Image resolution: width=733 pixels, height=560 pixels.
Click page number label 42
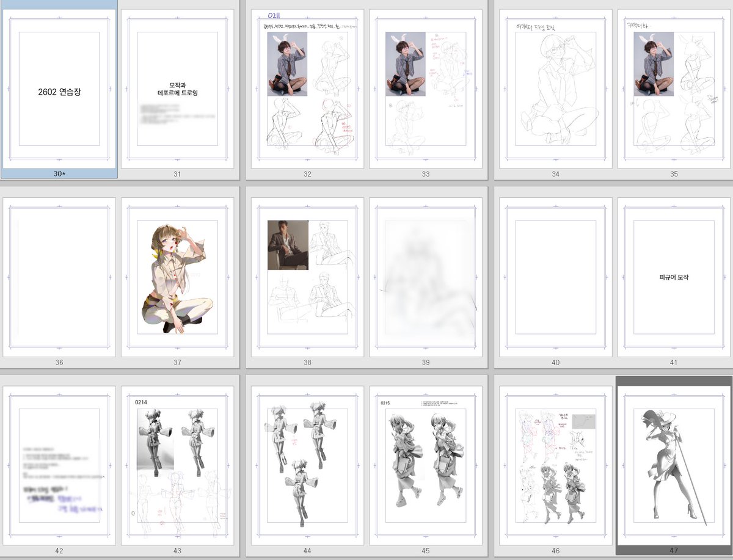[x=59, y=551]
